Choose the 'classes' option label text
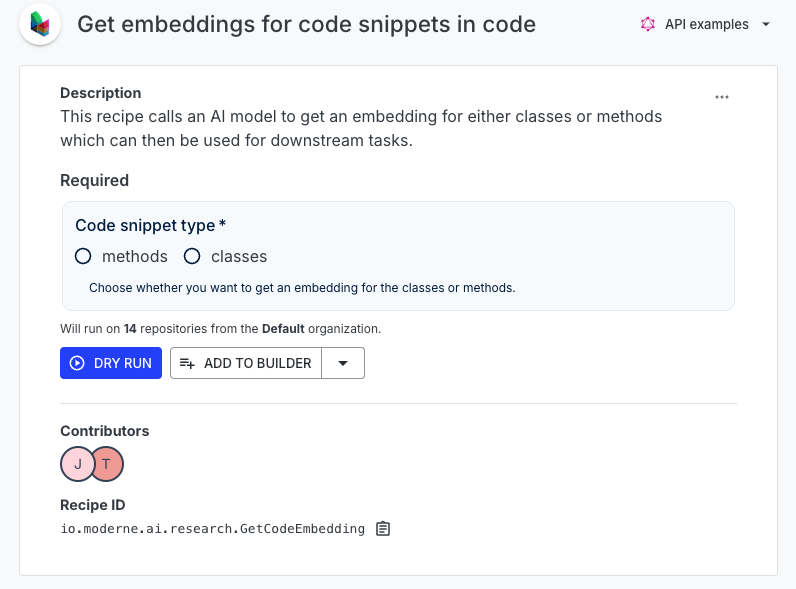The width and height of the screenshot is (796, 589). tap(239, 256)
